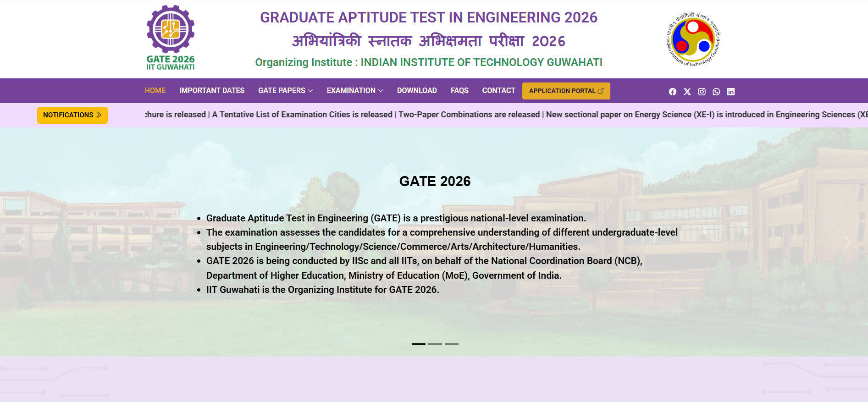Click 'Organizing Institute : INDIAN INSTITUTE OF TECHNOLOGY GUWAHATI' text

[429, 62]
